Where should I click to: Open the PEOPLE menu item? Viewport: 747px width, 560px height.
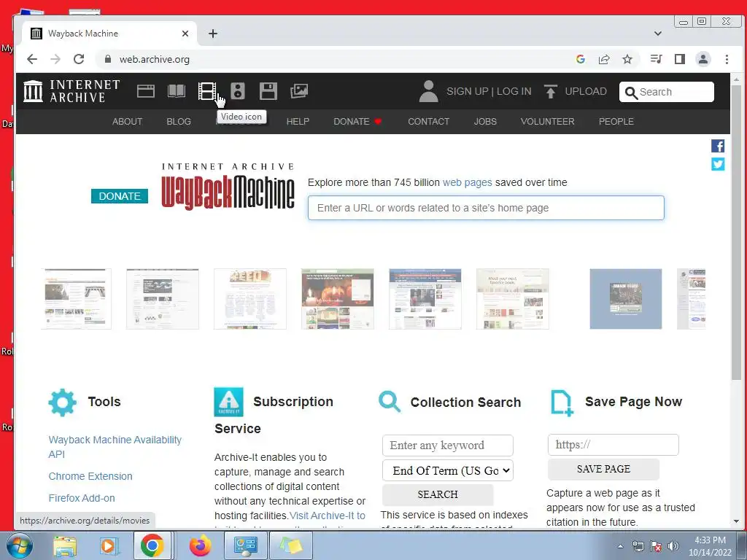(x=616, y=122)
